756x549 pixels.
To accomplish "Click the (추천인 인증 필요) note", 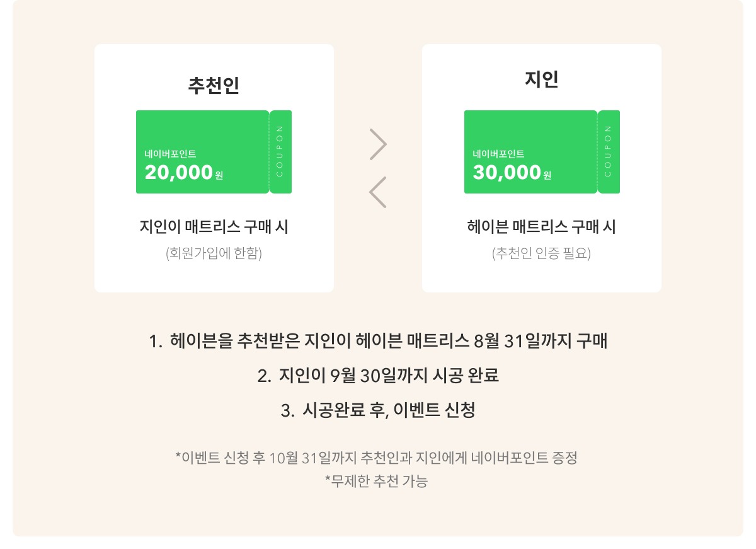I will pos(542,254).
